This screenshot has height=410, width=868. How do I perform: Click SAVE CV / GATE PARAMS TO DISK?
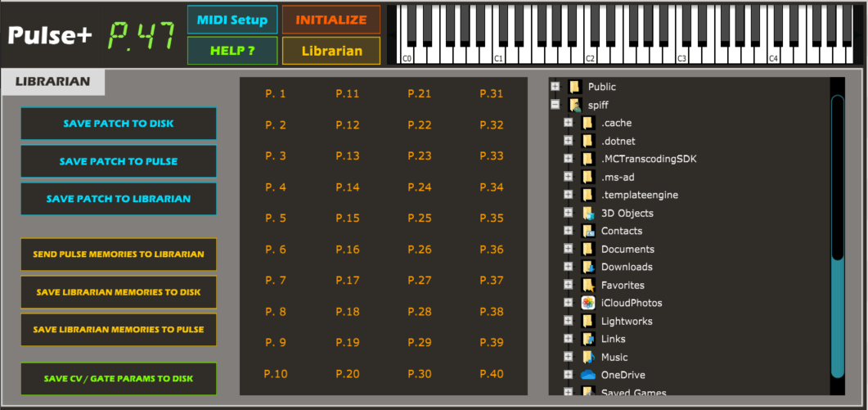(x=119, y=379)
